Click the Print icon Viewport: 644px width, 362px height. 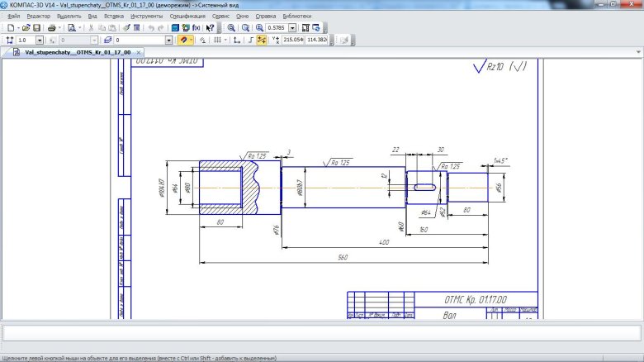click(51, 27)
